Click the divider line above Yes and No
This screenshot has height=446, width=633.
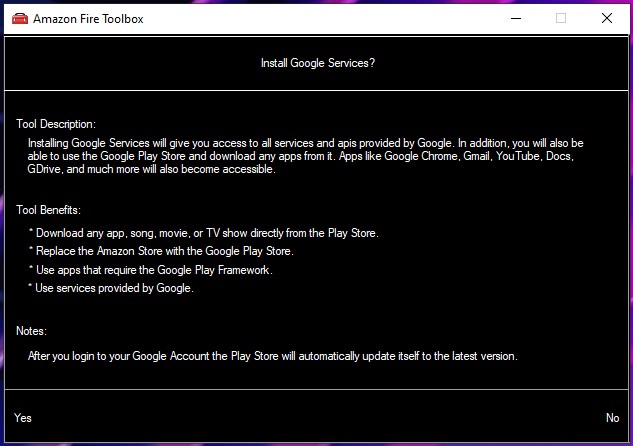316,389
